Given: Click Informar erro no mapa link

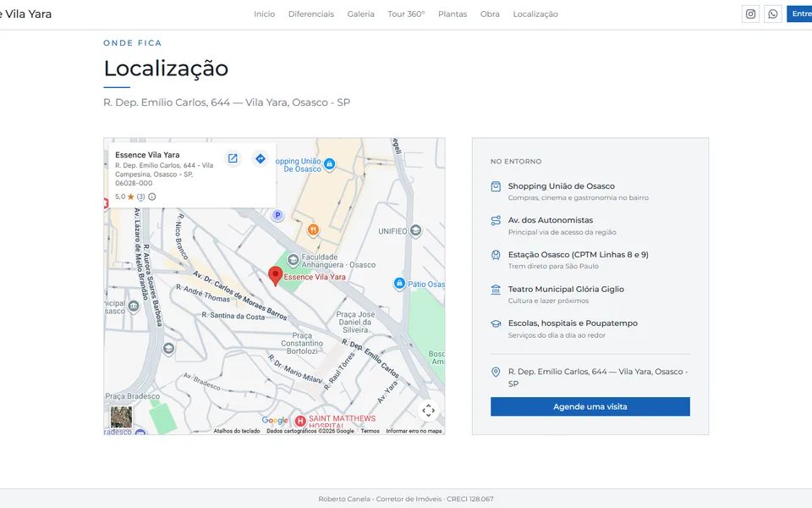Looking at the screenshot, I should pos(414,431).
